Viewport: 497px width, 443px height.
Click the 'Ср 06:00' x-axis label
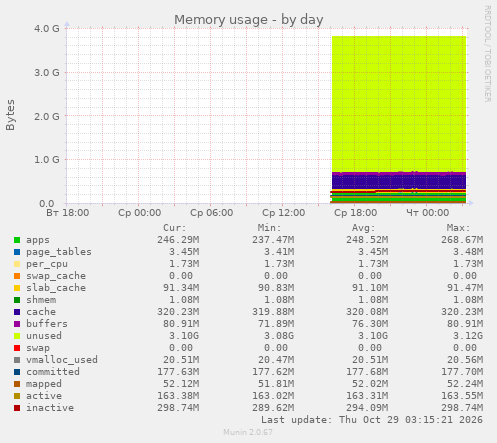tap(211, 213)
